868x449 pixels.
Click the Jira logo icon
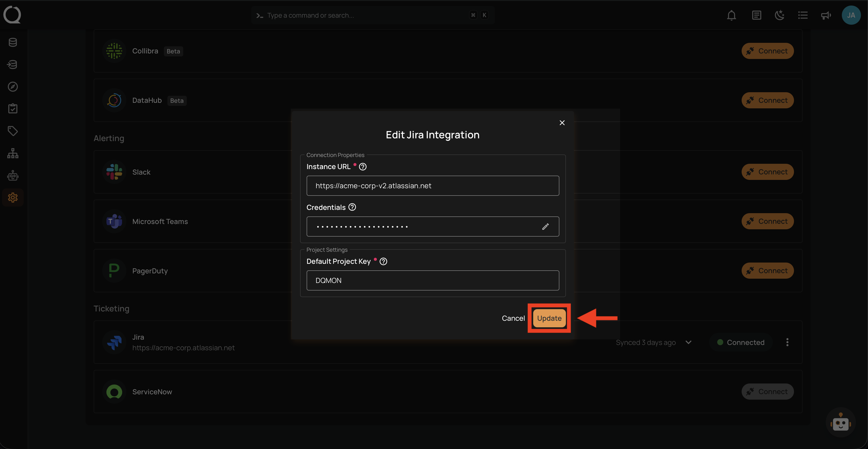pyautogui.click(x=114, y=342)
